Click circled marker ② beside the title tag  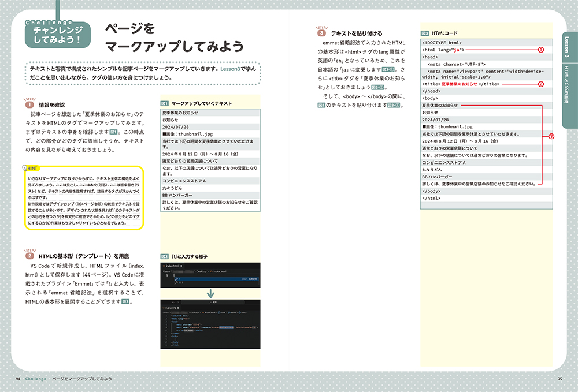tap(541, 84)
